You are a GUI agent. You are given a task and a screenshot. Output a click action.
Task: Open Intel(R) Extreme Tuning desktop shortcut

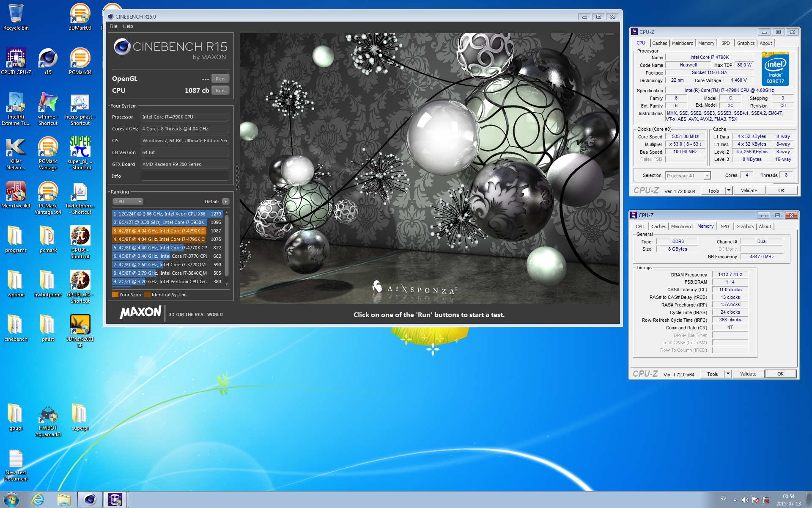(x=16, y=109)
